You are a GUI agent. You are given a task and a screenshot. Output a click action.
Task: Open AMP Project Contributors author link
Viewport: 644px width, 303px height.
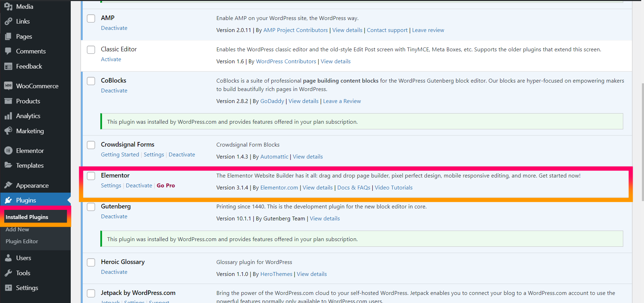[296, 30]
